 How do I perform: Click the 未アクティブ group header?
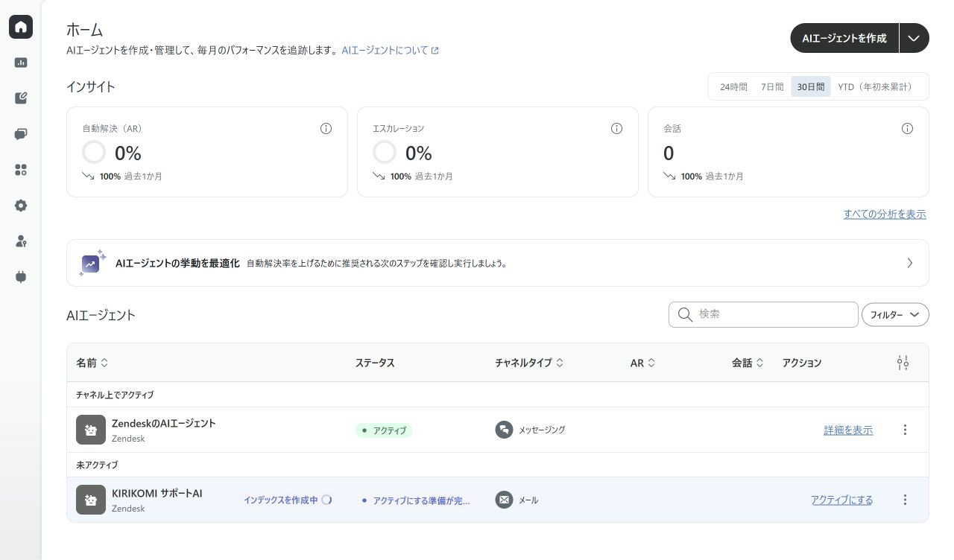point(97,465)
